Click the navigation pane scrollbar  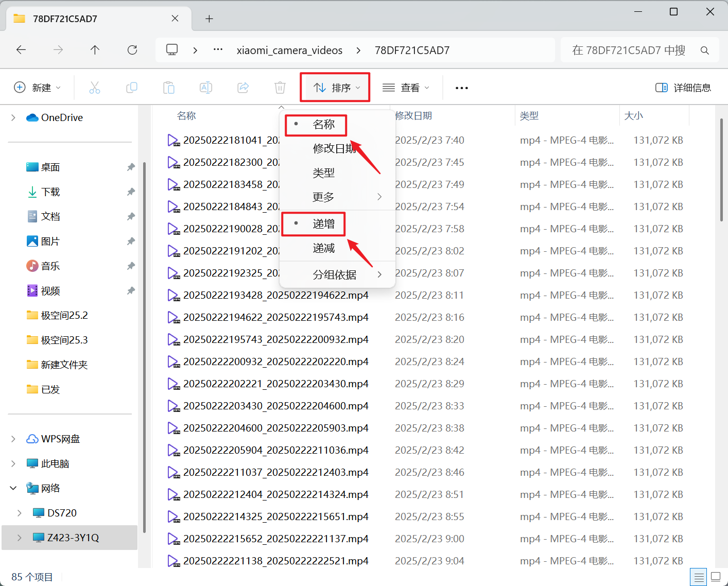point(144,348)
